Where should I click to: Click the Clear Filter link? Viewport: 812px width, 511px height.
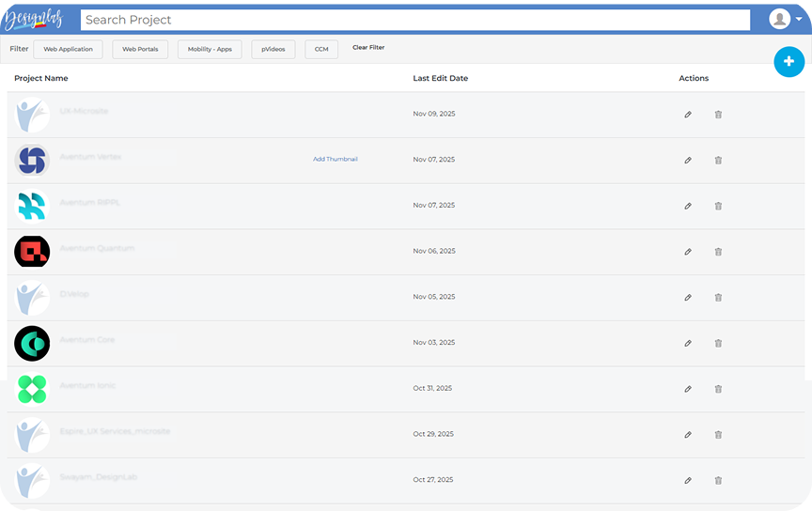pos(368,48)
